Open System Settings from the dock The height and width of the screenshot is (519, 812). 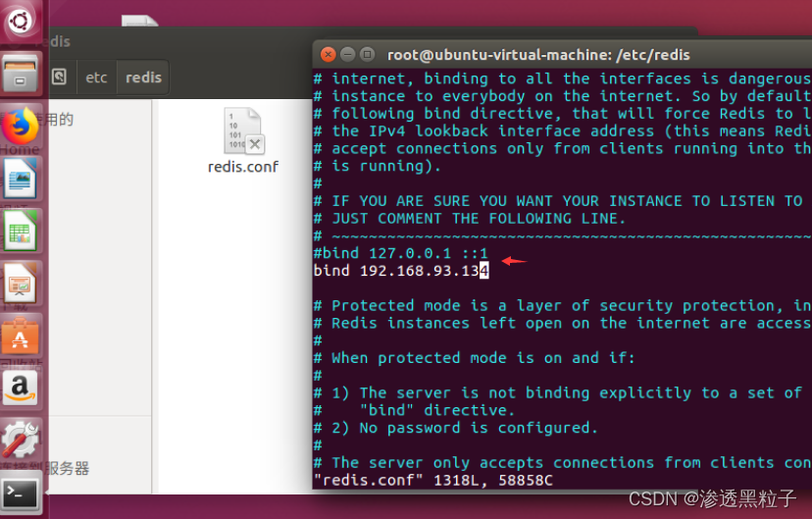click(x=20, y=440)
